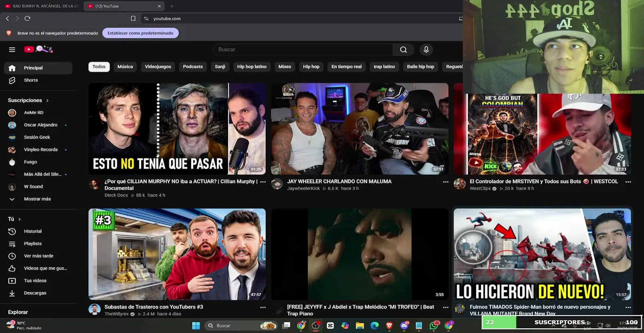
Task: Open Descargas in sidebar
Action: (x=38, y=293)
